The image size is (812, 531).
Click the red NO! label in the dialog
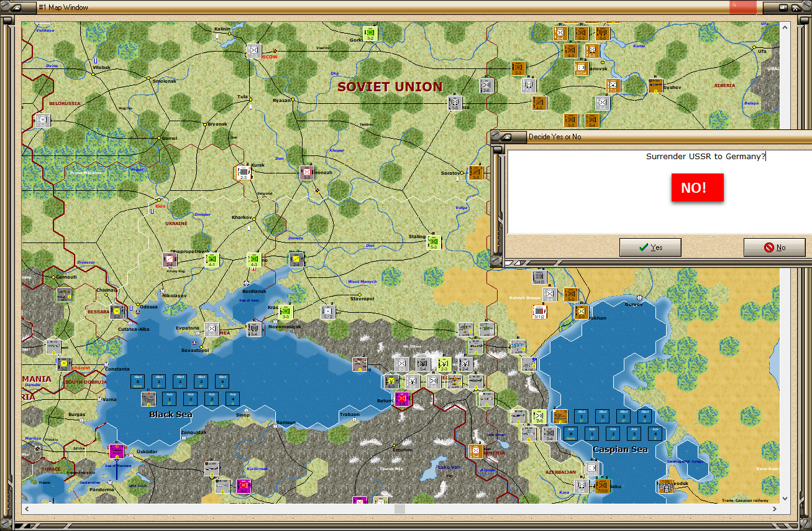[x=697, y=188]
